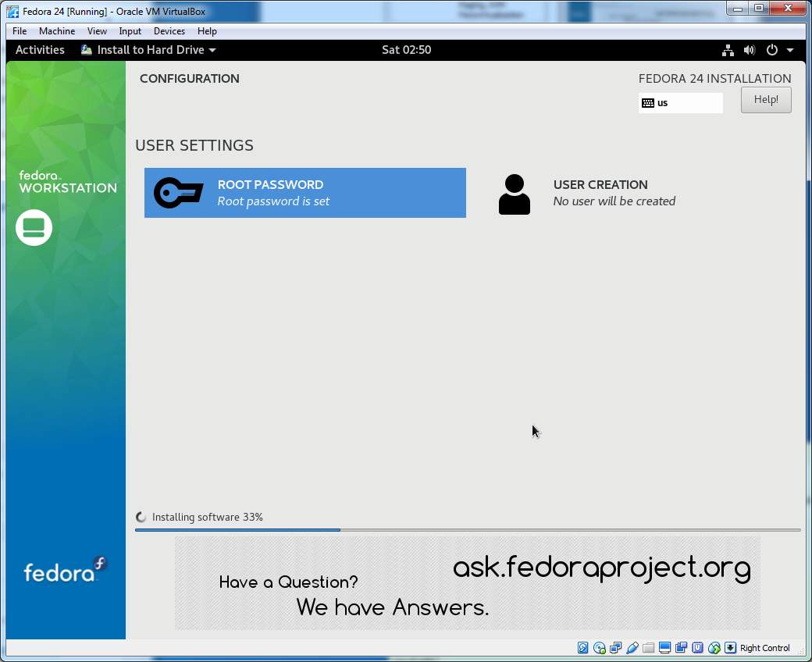Click the keyboard layout icon next to us
Image resolution: width=812 pixels, height=662 pixels.
pyautogui.click(x=648, y=103)
